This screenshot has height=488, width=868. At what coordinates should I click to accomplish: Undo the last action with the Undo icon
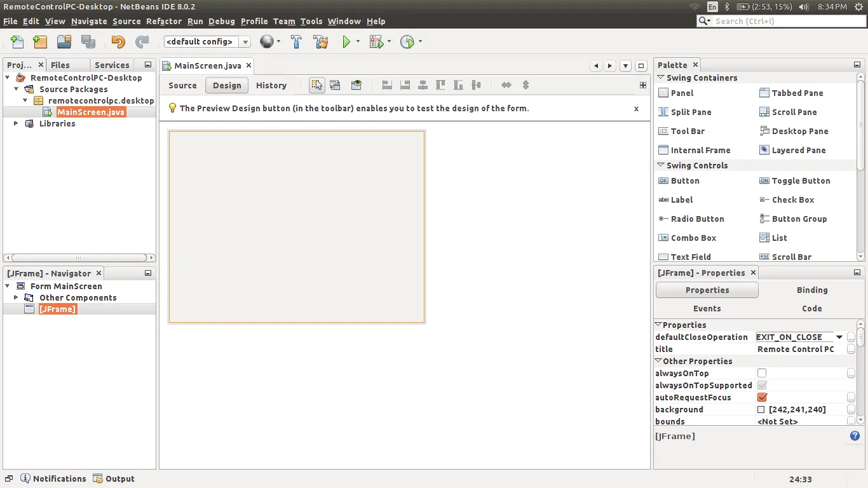click(118, 42)
